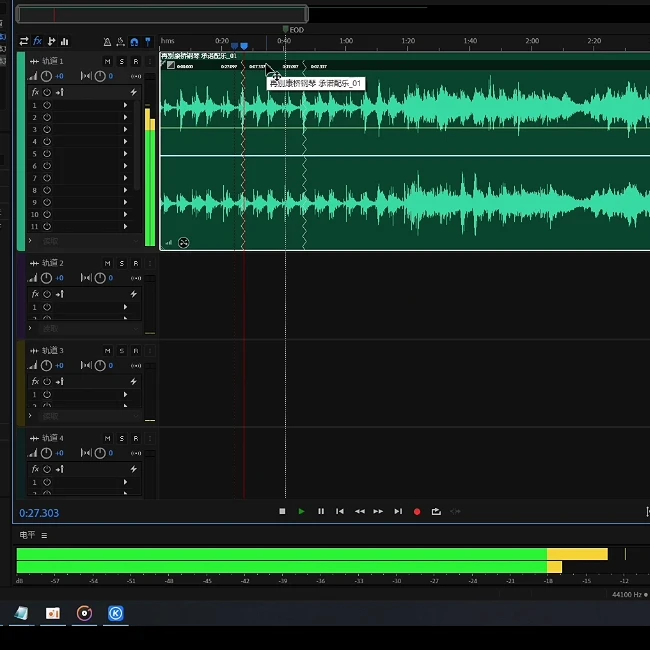Open automation mode dropdown below Track 1 rack
Image resolution: width=650 pixels, height=650 pixels.
click(137, 241)
